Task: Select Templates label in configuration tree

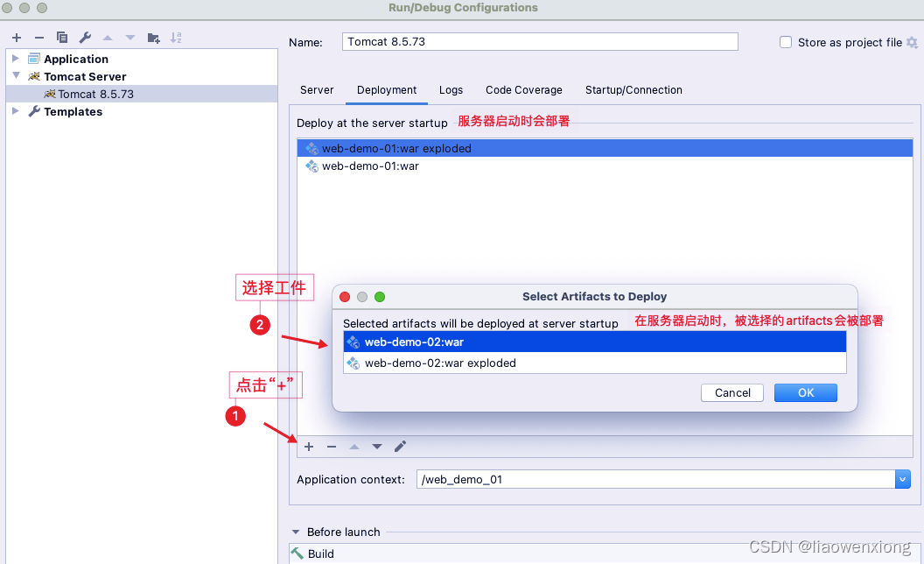Action: (73, 111)
